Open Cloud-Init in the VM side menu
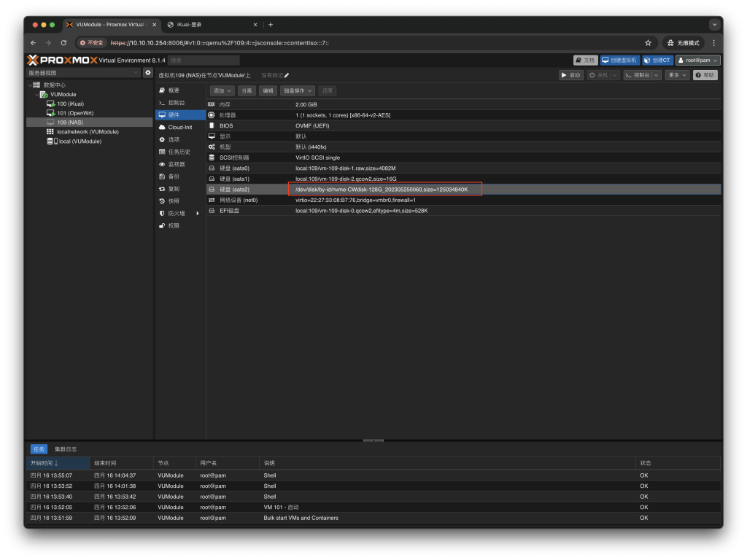Image resolution: width=747 pixels, height=560 pixels. pos(179,127)
